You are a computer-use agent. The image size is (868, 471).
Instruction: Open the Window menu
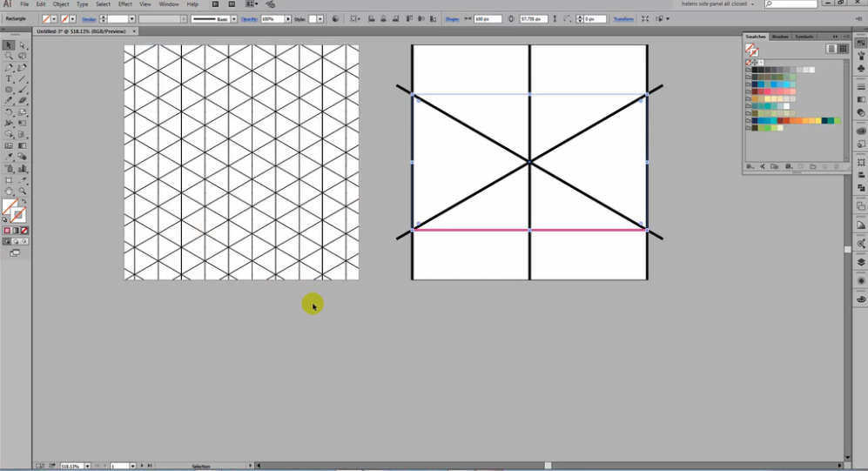coord(169,3)
